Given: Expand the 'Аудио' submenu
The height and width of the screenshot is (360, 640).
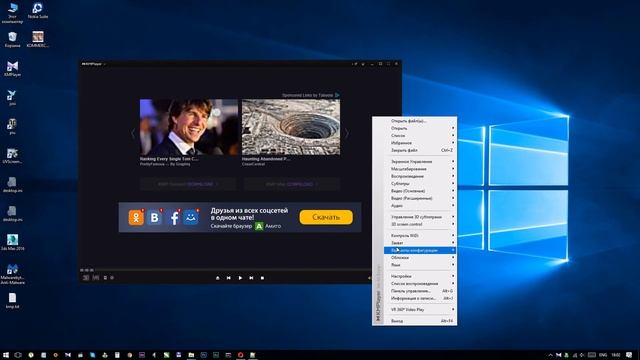Looking at the screenshot, I should click(x=420, y=206).
